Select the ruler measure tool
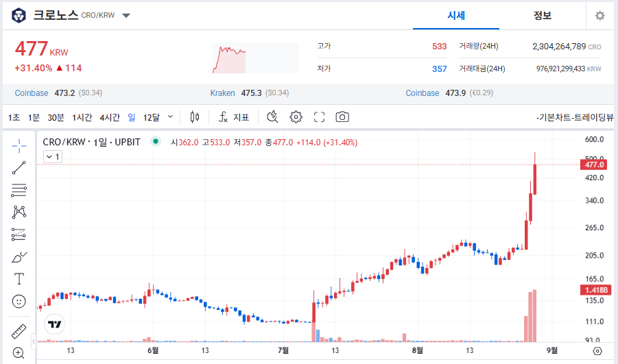The width and height of the screenshot is (618, 364). [x=19, y=331]
